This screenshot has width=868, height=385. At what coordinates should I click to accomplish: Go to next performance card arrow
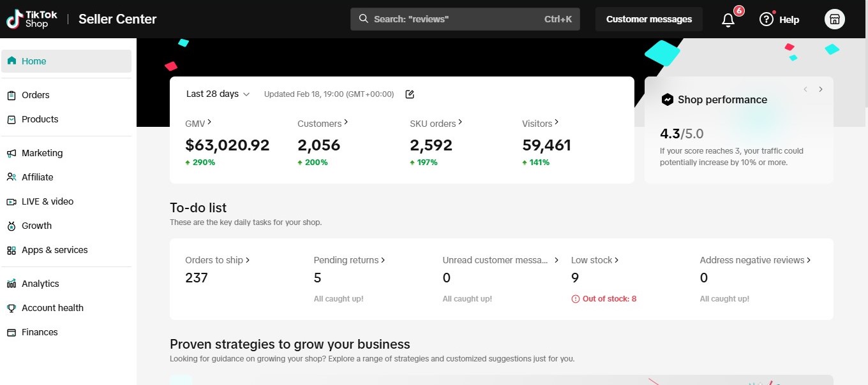[821, 89]
